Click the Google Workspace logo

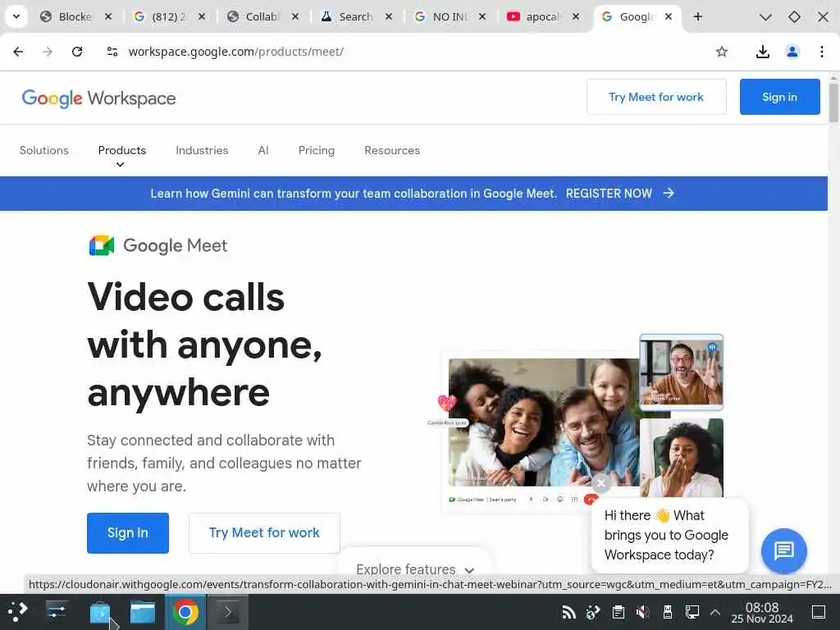click(x=99, y=98)
